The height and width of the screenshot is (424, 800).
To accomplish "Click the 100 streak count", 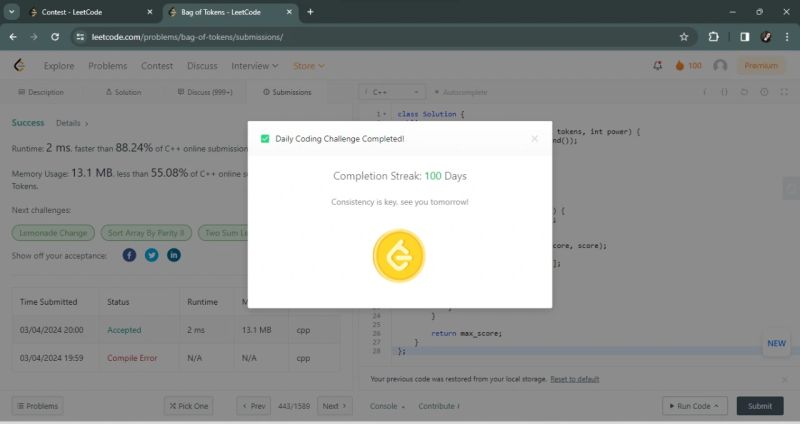I will pos(694,65).
